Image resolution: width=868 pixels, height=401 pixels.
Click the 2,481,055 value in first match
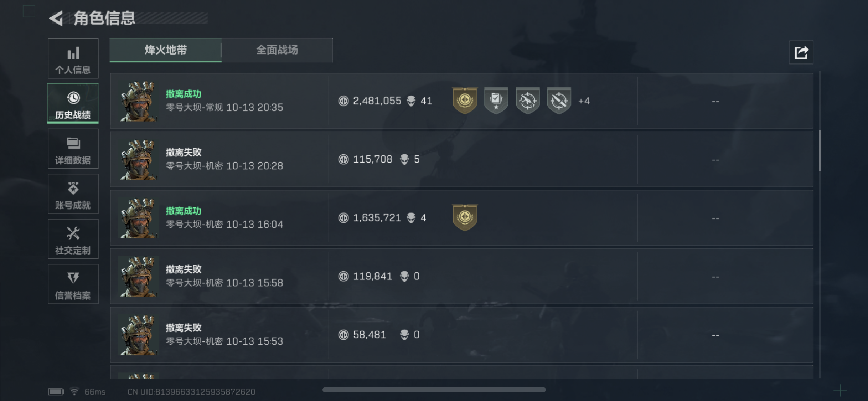[x=377, y=101]
